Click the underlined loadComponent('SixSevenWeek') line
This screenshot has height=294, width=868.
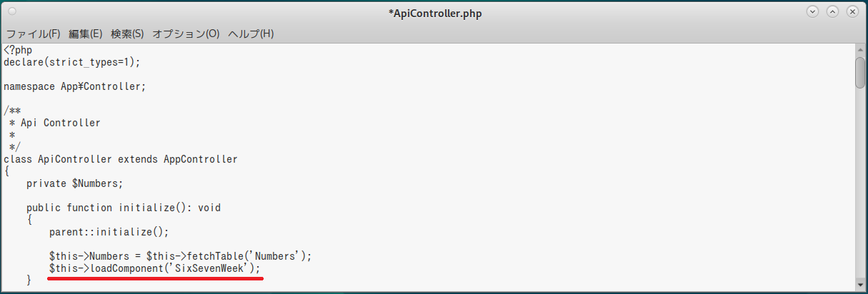(x=154, y=268)
